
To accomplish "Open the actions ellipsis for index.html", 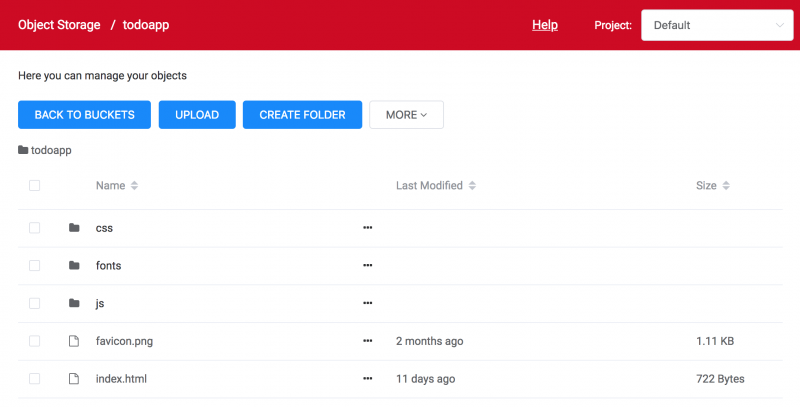I will (367, 378).
